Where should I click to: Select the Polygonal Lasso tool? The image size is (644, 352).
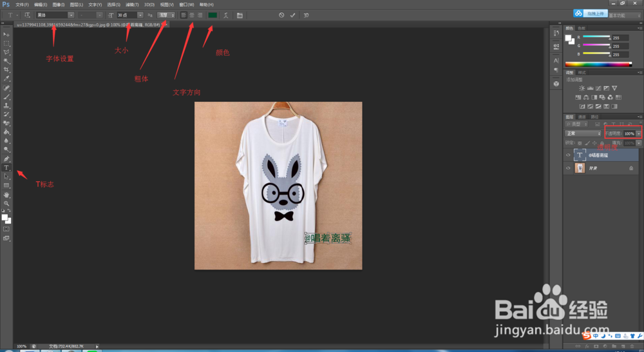tap(6, 52)
